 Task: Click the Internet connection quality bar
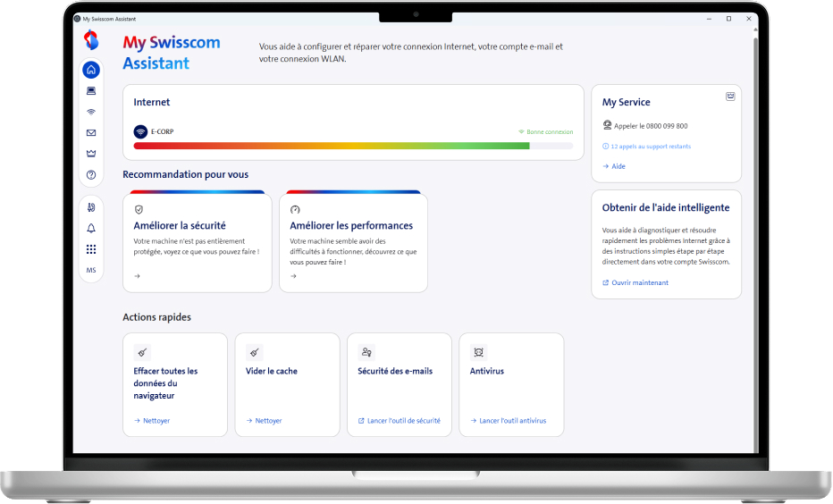353,146
